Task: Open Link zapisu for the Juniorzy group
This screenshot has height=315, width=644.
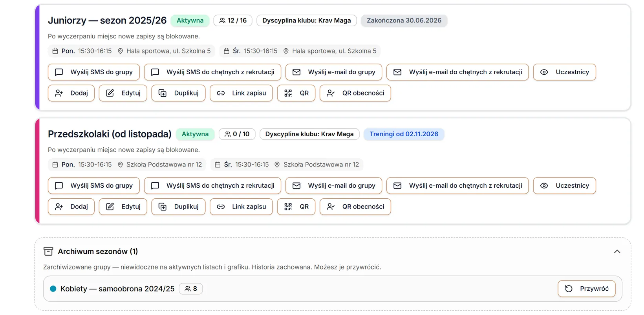Action: (x=241, y=93)
